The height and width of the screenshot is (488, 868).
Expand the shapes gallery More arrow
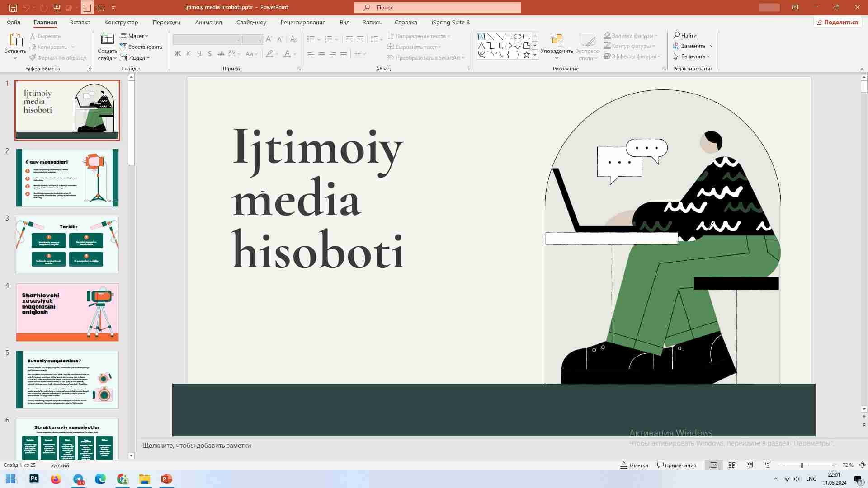pyautogui.click(x=535, y=55)
